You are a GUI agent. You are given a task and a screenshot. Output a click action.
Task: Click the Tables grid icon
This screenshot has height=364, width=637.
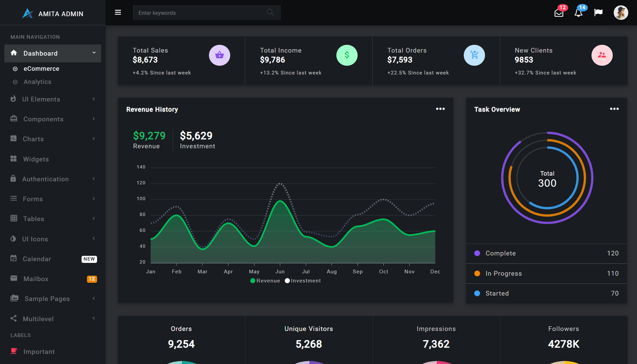pyautogui.click(x=14, y=218)
